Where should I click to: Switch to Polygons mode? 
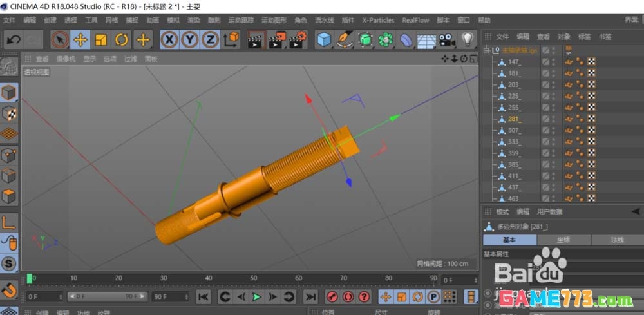point(9,196)
